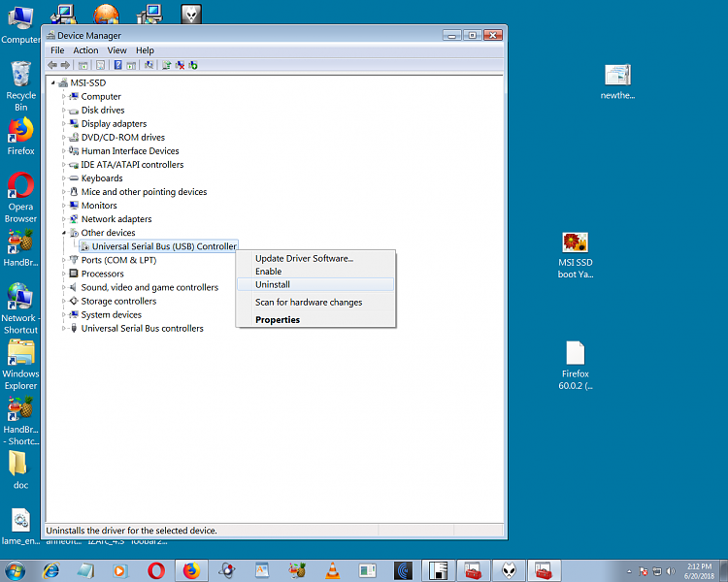Expand the Processors node
Image resolution: width=728 pixels, height=582 pixels.
(64, 274)
